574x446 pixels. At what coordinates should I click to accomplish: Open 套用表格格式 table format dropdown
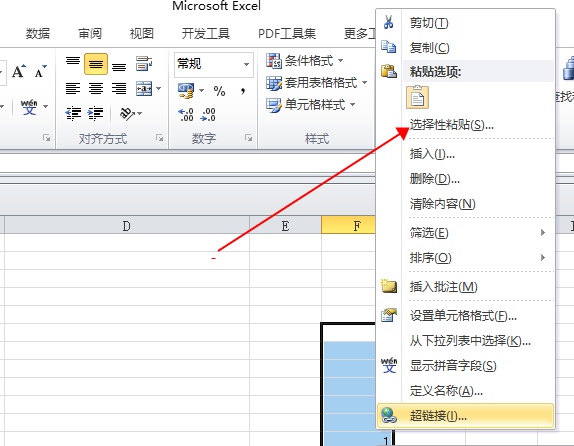pyautogui.click(x=317, y=83)
